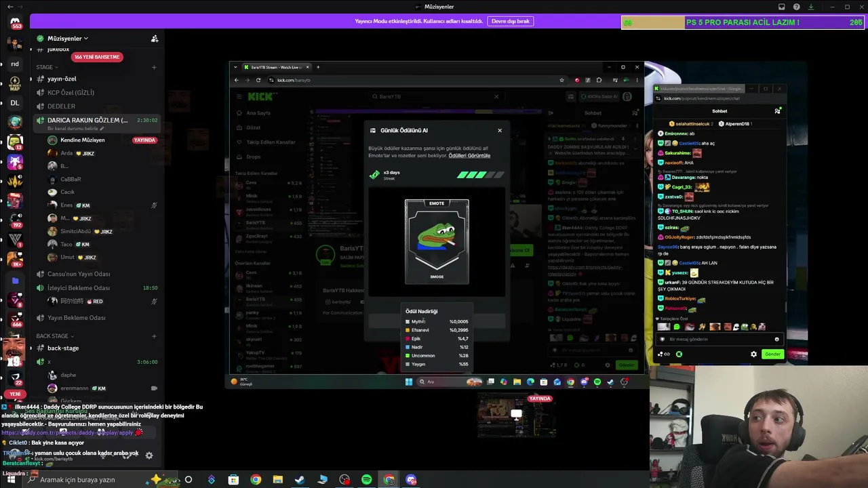Open server folder icon in sidebar

(x=15, y=280)
